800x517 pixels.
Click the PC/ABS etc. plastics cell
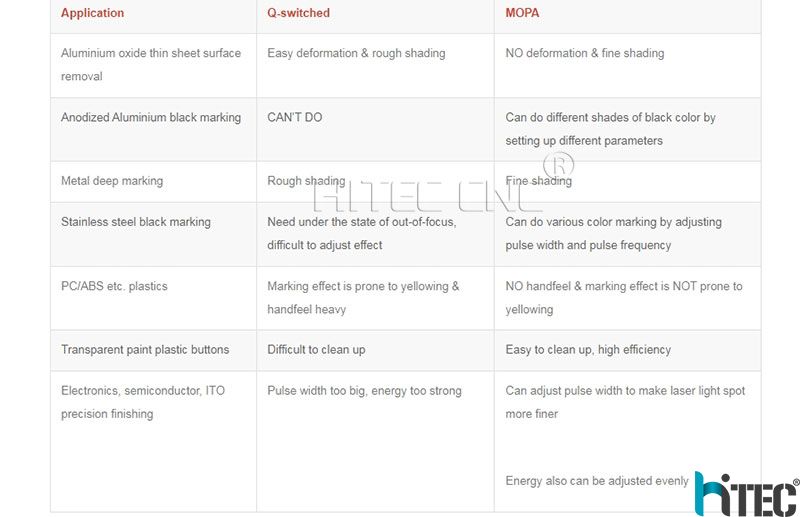click(114, 286)
